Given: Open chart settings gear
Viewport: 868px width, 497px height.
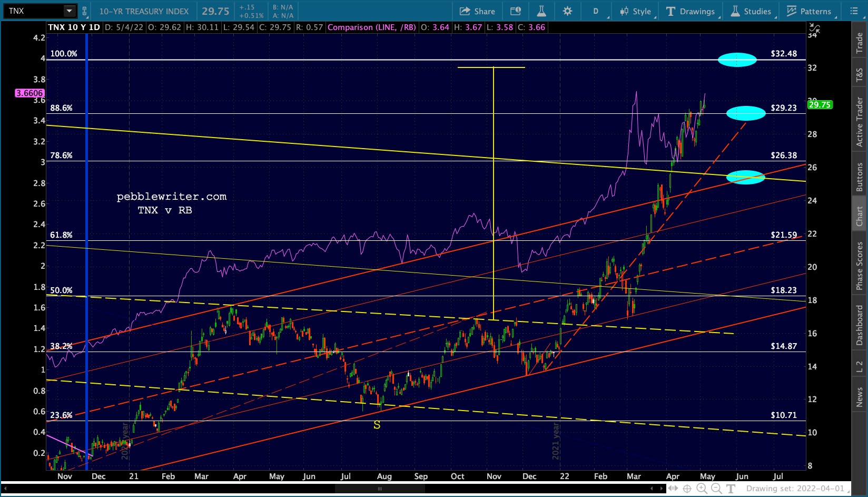Looking at the screenshot, I should (x=567, y=11).
